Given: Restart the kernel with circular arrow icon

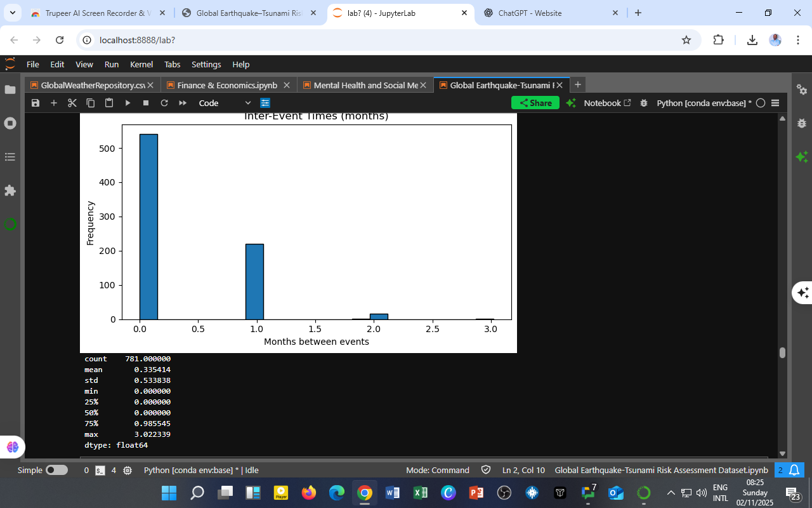Looking at the screenshot, I should pyautogui.click(x=164, y=103).
